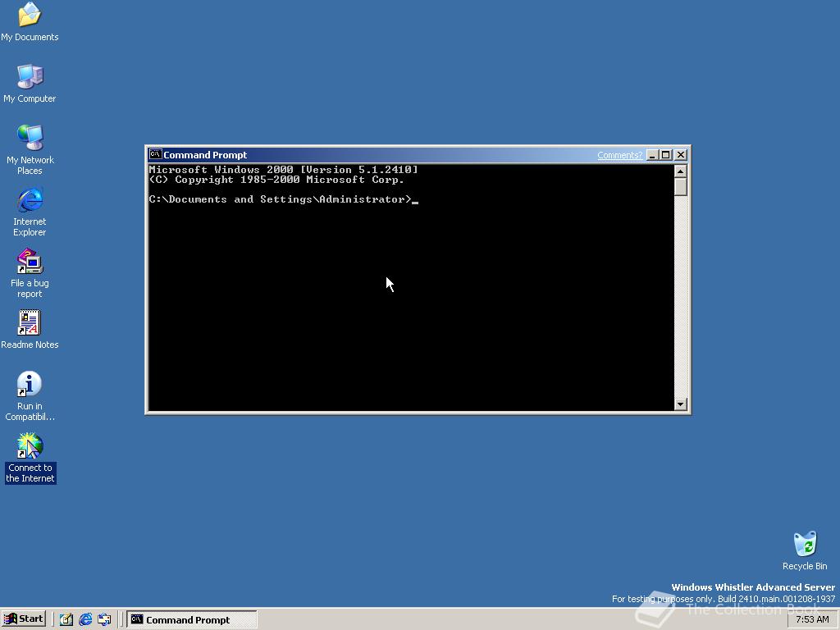Click the 'Microsoft Windows 2000 [Version 5.1.2410]' line
Viewport: 840px width, 630px height.
click(283, 169)
